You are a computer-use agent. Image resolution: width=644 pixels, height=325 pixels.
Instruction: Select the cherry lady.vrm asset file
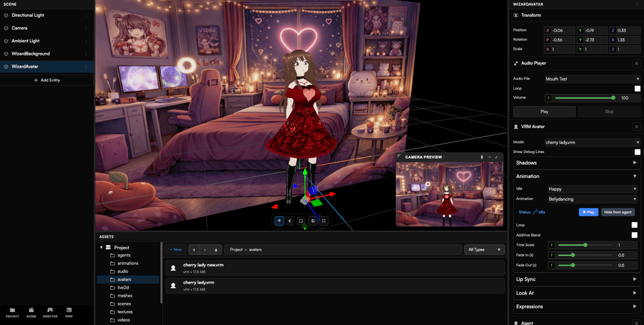coord(335,286)
